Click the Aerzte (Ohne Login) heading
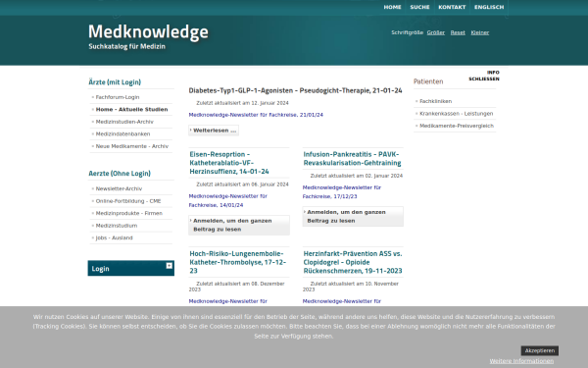The height and width of the screenshot is (368, 588). pyautogui.click(x=120, y=174)
